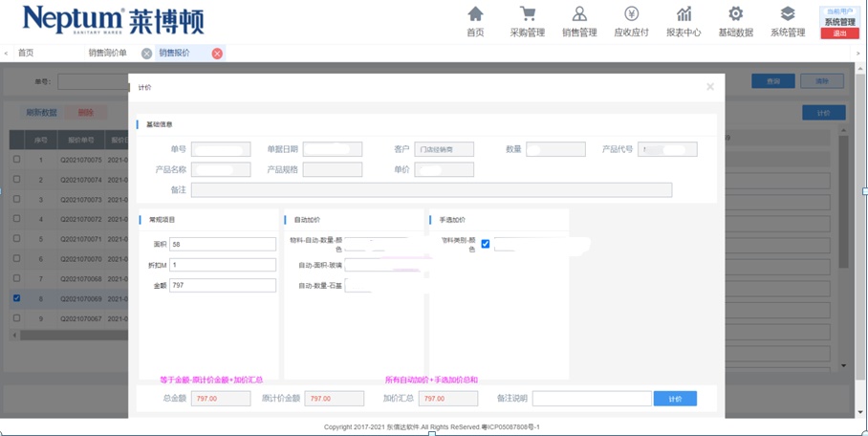Open 基础数据 gear icon
The image size is (868, 436).
point(735,14)
